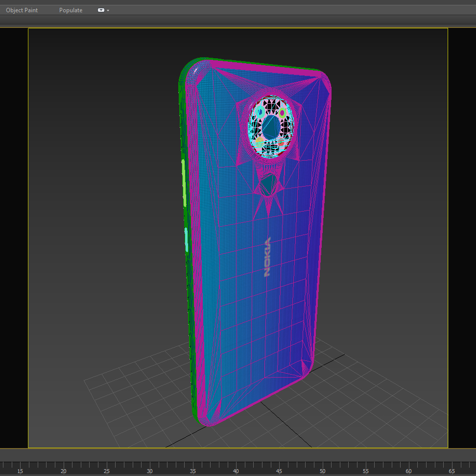Go to frame 60 on the timeline
476x476 pixels.
[408, 471]
